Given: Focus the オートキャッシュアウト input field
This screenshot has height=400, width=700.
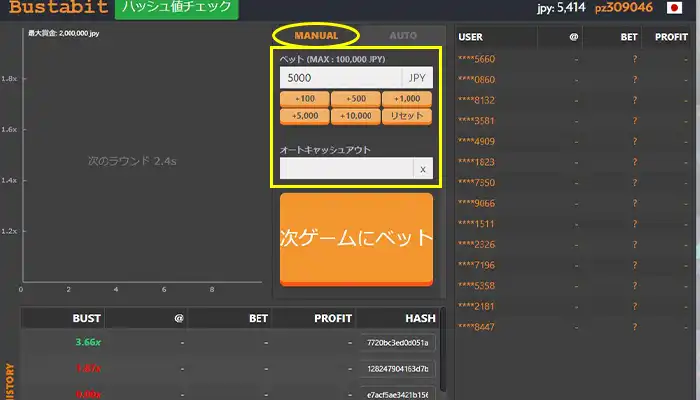Looking at the screenshot, I should coord(346,168).
